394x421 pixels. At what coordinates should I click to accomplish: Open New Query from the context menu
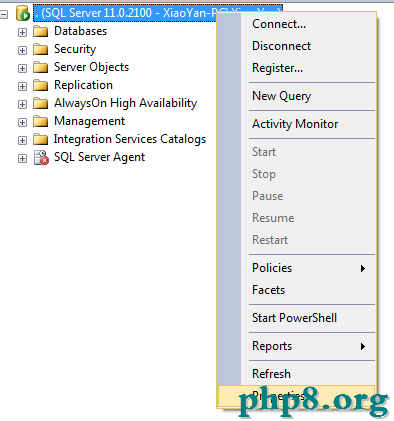297,96
